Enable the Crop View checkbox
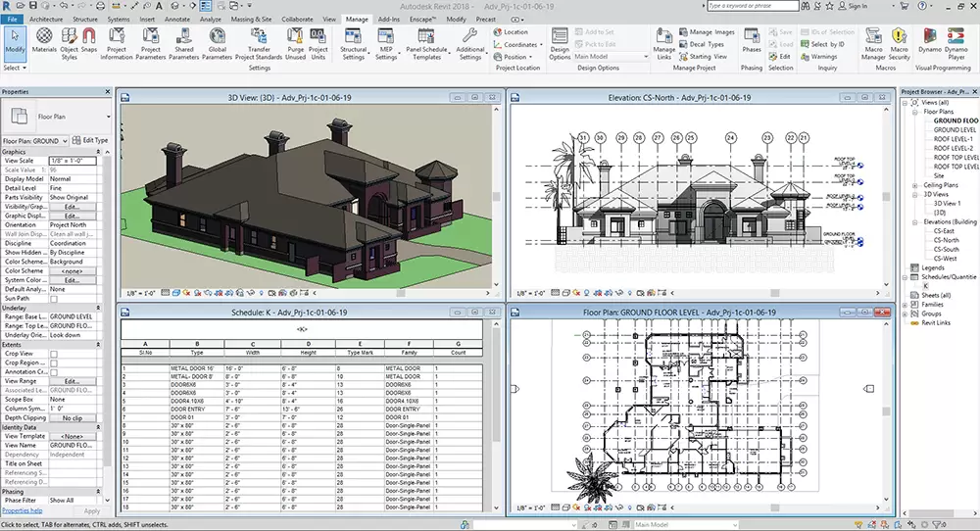The width and height of the screenshot is (980, 531). coord(54,354)
